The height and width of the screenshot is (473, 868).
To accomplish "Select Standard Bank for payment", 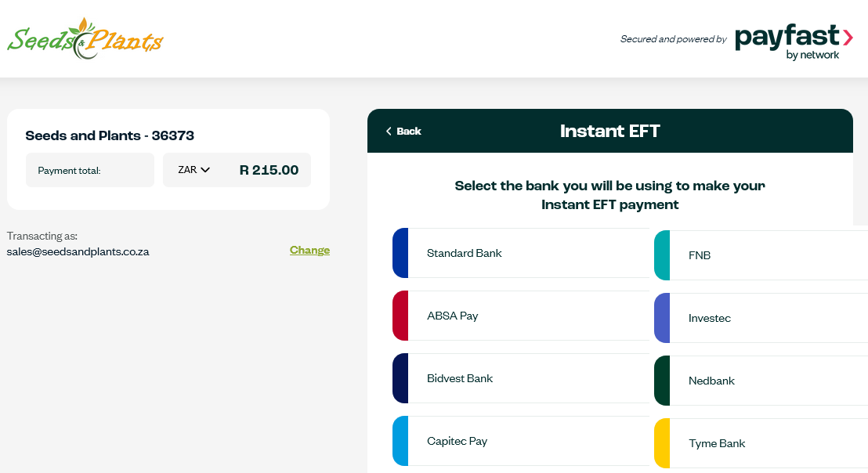I will click(521, 253).
